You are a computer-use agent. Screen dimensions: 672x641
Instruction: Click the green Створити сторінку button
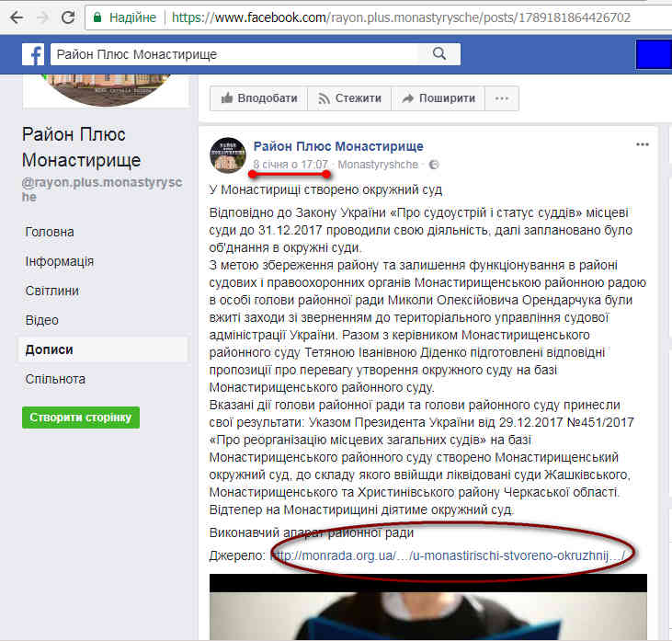[x=81, y=418]
